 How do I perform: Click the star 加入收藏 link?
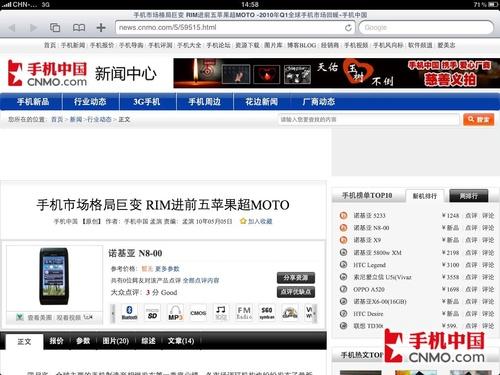[256, 221]
